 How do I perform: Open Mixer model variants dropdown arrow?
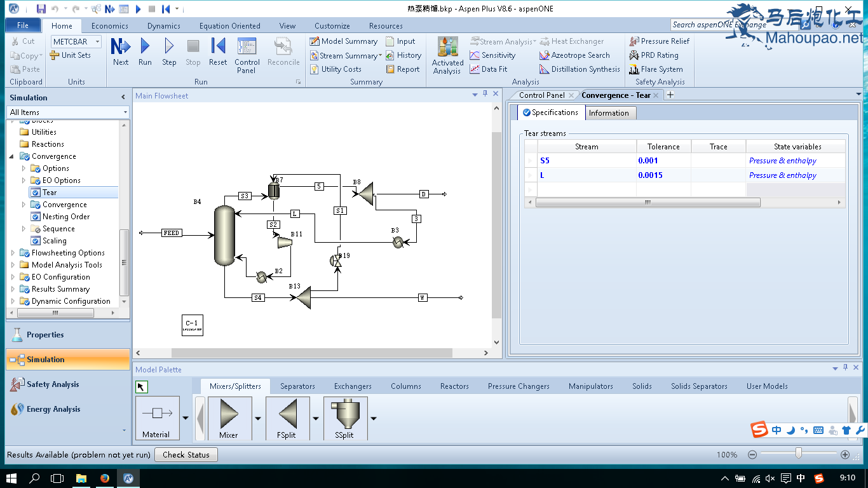tap(258, 418)
